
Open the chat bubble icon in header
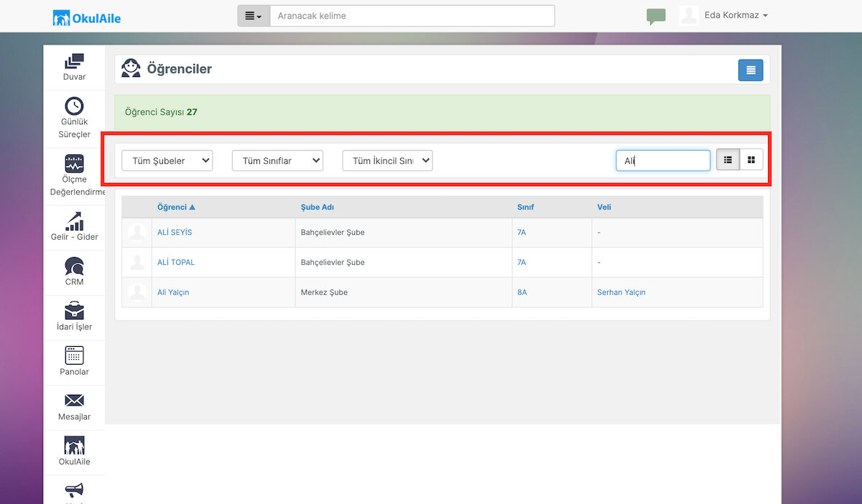tap(656, 17)
